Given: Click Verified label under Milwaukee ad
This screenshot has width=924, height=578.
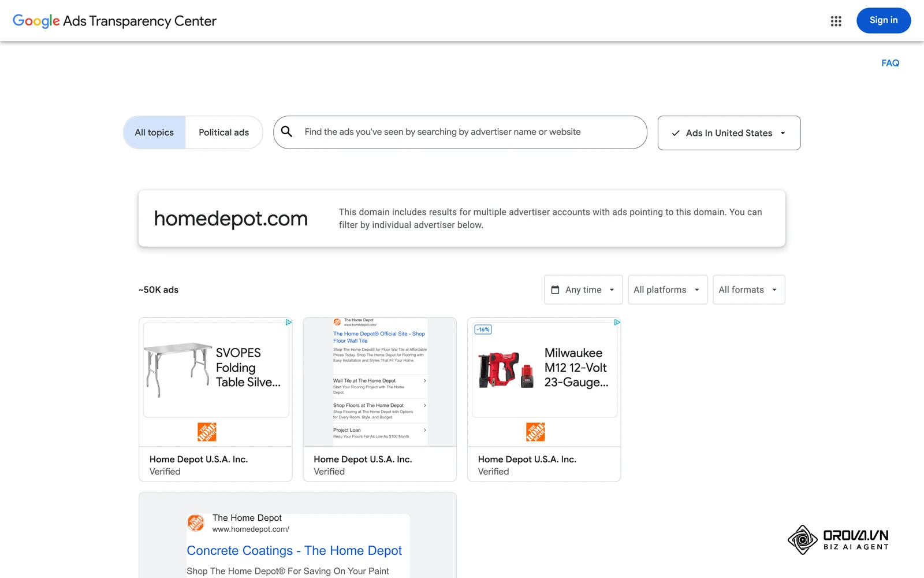Looking at the screenshot, I should [x=494, y=472].
